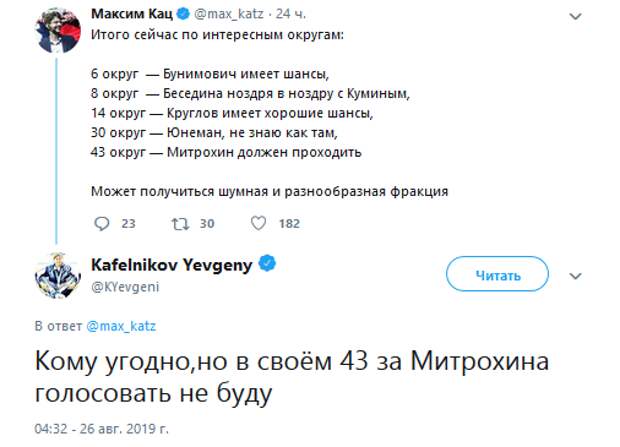Click the Kafelnikov Yevgeny display name
The image size is (620, 447).
click(174, 264)
